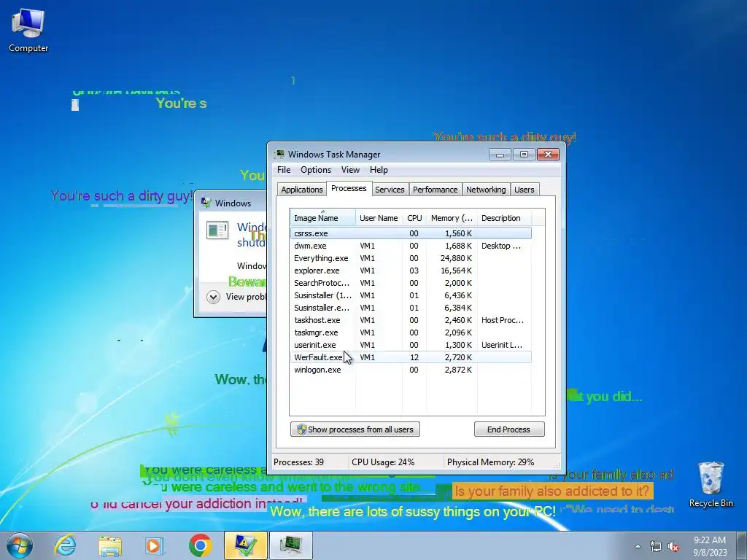Screen dimensions: 747x560
Task: Sort by Memory column header
Action: (452, 217)
